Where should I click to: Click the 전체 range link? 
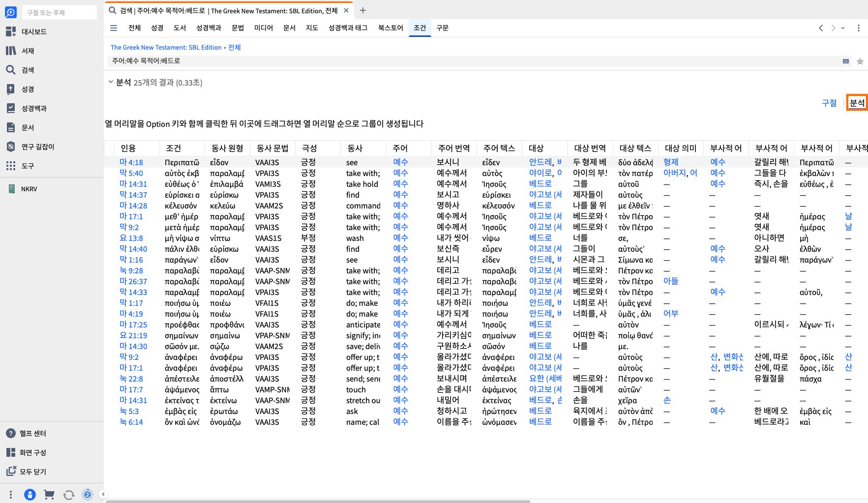[x=235, y=47]
